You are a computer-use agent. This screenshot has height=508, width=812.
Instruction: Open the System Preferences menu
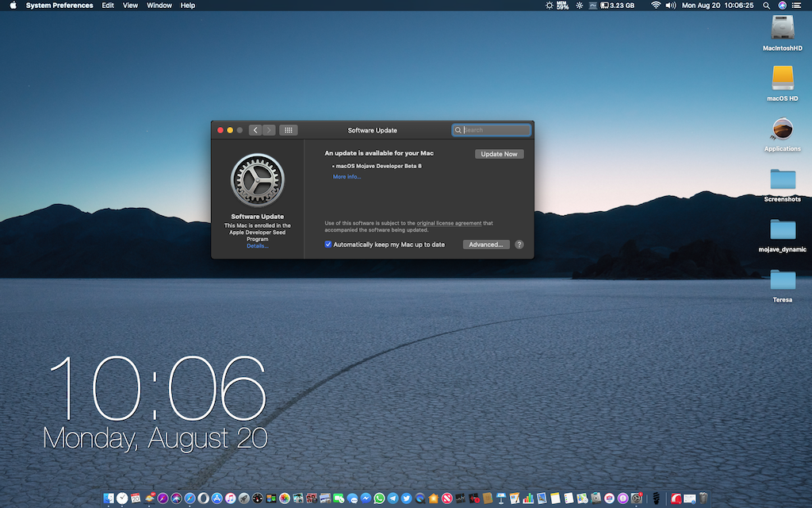click(x=59, y=6)
